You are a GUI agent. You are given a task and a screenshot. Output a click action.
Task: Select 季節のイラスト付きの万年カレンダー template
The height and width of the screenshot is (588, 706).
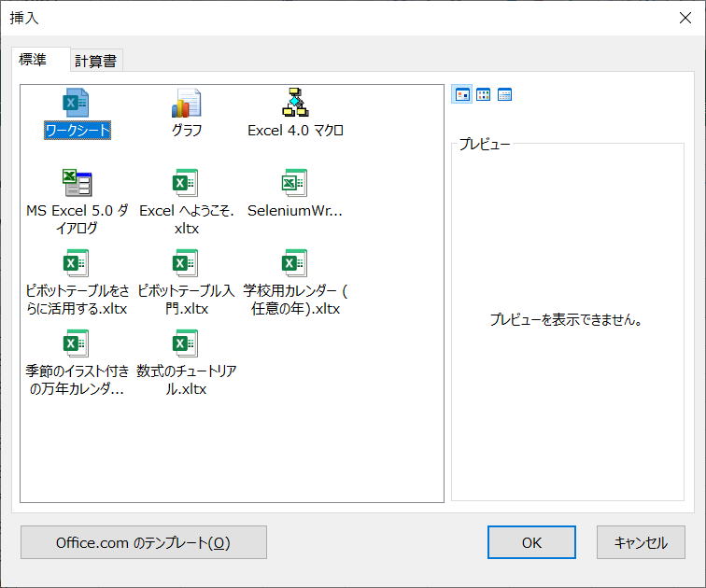coord(77,343)
